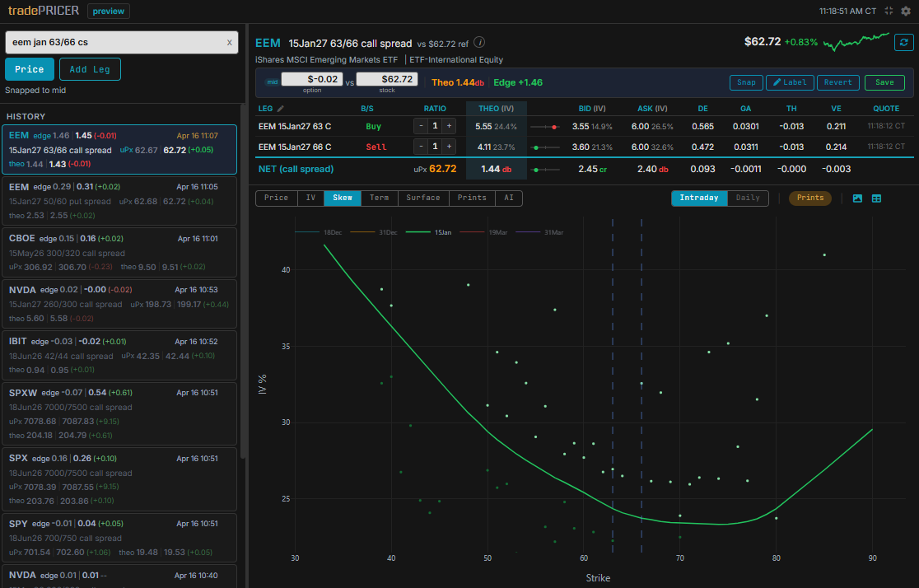Open the info icon beside ref price
Screen dimensions: 919x588
click(x=479, y=42)
